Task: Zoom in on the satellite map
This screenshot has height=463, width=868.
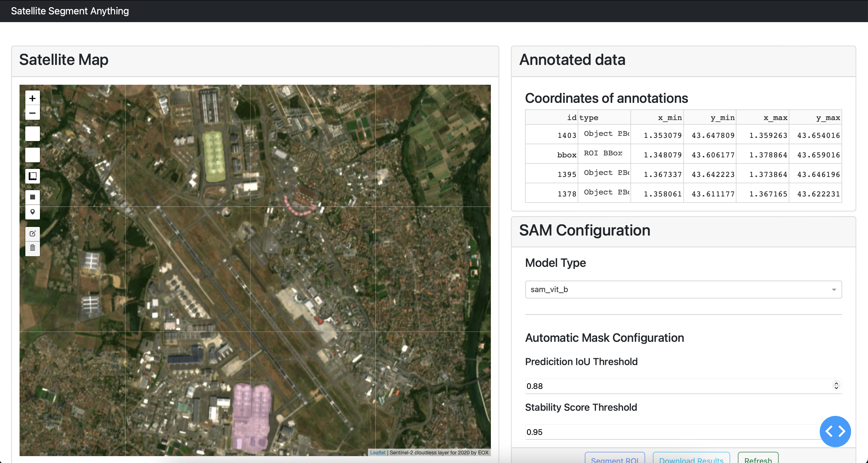Action: coord(32,98)
